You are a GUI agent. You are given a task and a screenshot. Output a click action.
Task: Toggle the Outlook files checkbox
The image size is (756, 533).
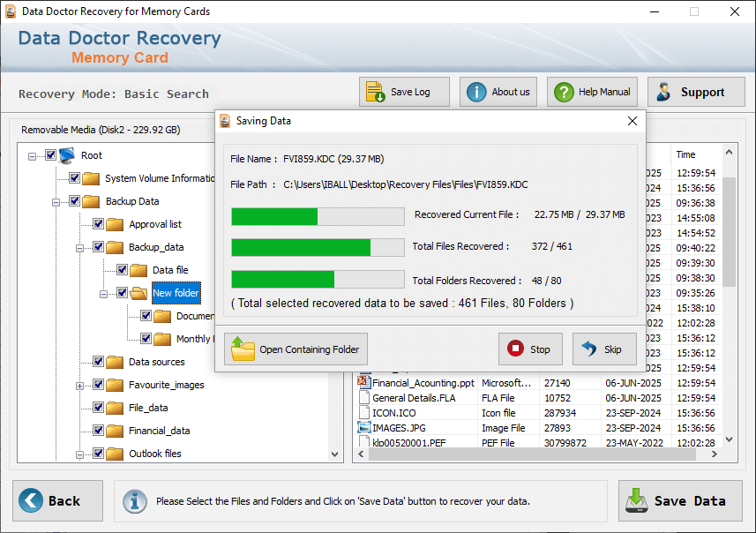point(98,453)
